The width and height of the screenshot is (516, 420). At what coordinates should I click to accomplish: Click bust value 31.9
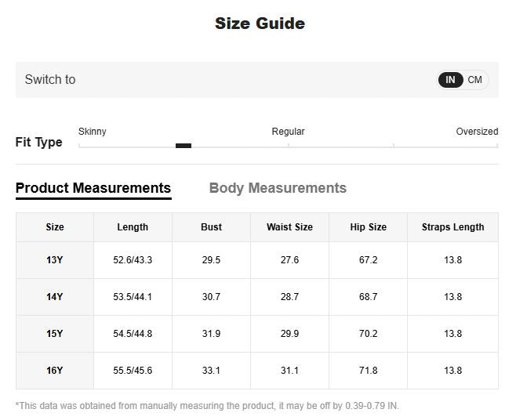211,334
